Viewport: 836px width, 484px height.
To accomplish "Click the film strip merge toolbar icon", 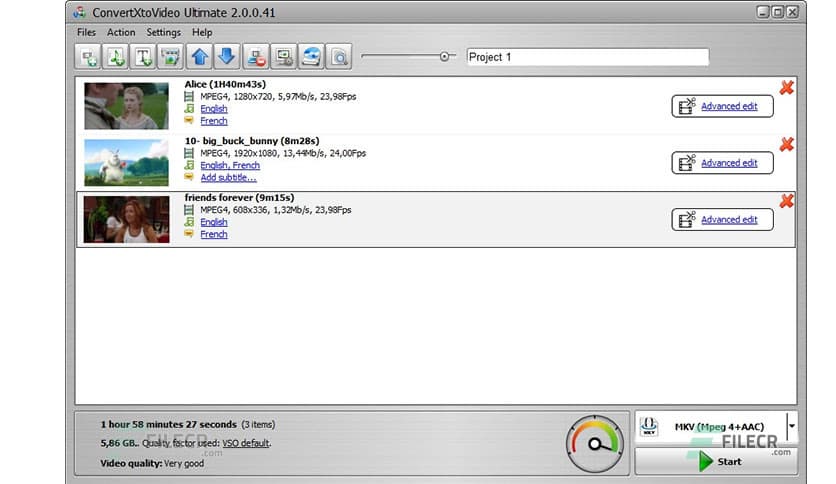I will click(171, 57).
